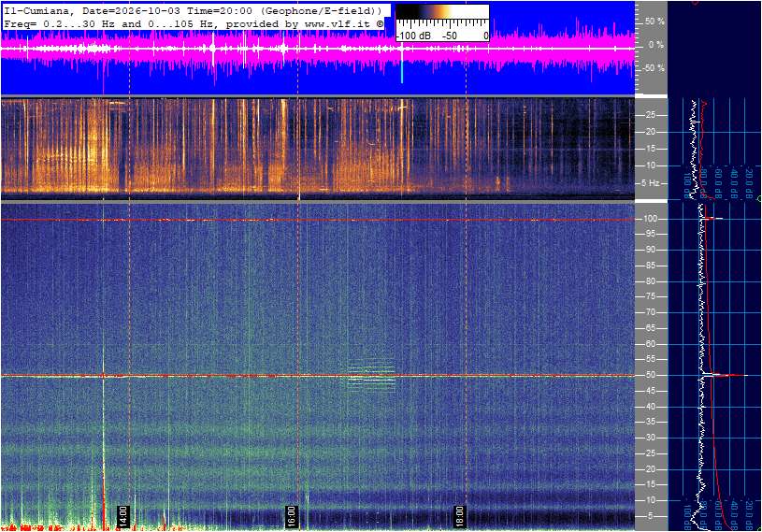Click the 60 tick on the E-field axis
The image size is (762, 532).
[650, 344]
